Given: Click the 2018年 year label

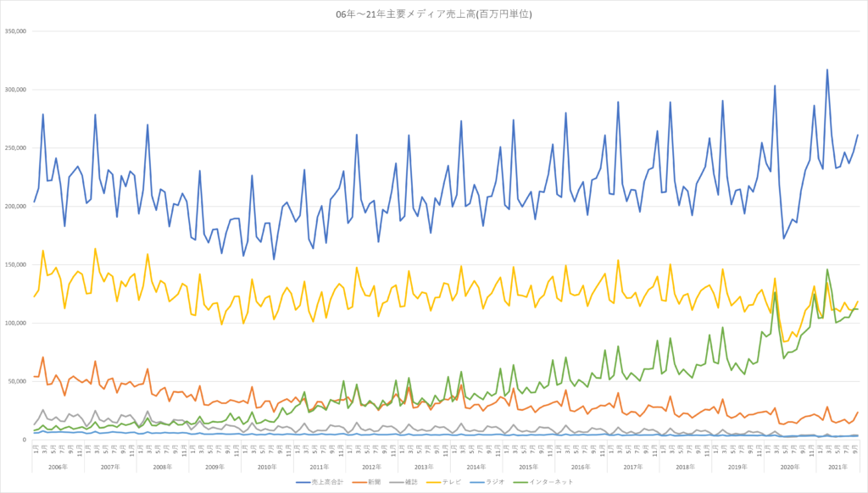Looking at the screenshot, I should tap(685, 467).
